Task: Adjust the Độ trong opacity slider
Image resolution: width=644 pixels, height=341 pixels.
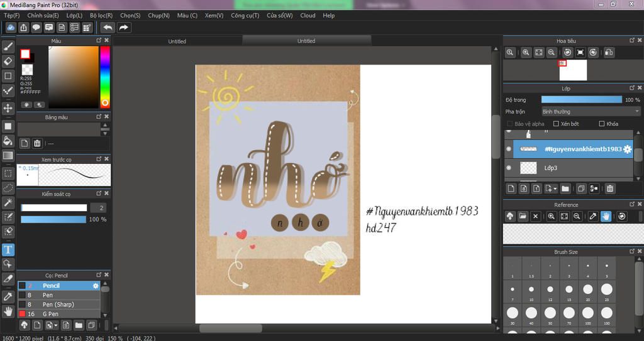Action: click(x=582, y=100)
